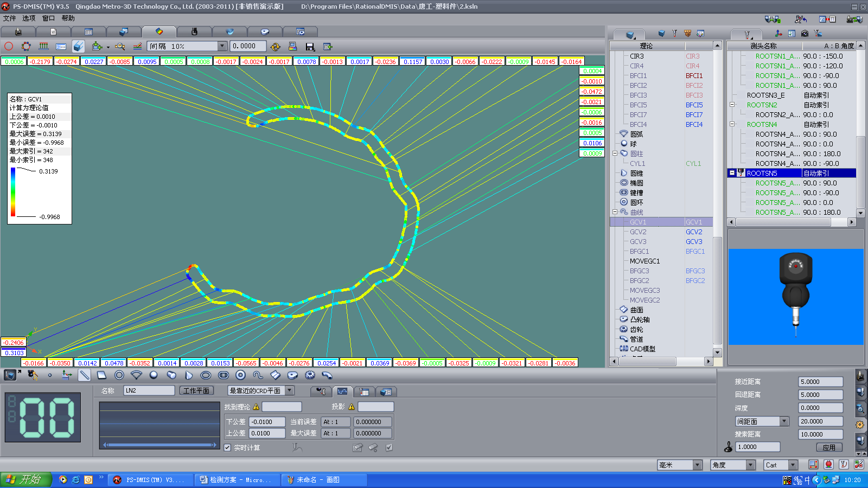Click the name field containing LN2
This screenshot has height=488, width=868.
coord(149,390)
